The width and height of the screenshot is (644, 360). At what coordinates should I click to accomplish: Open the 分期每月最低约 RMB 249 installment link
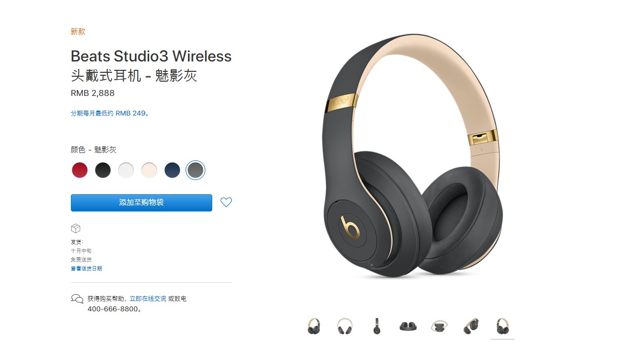click(110, 113)
